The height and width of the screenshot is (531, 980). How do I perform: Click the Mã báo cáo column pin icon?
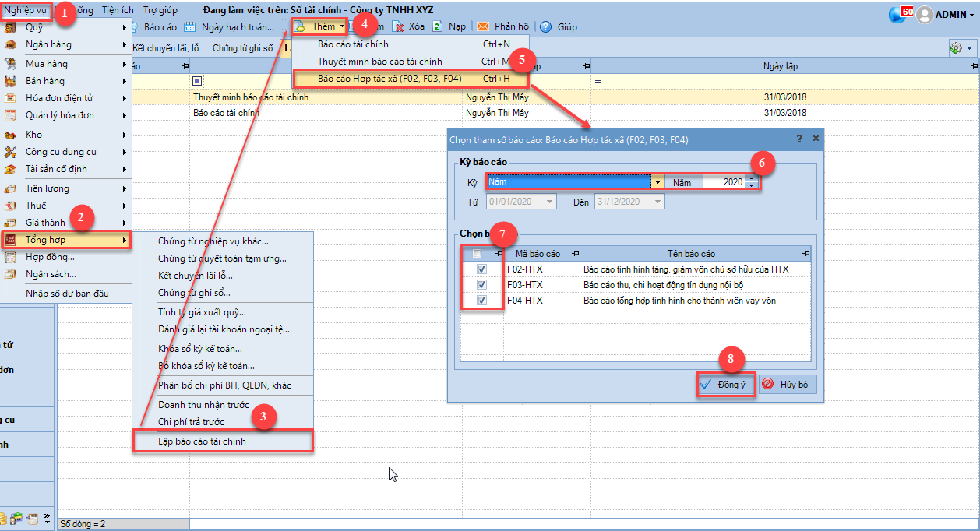(x=575, y=254)
